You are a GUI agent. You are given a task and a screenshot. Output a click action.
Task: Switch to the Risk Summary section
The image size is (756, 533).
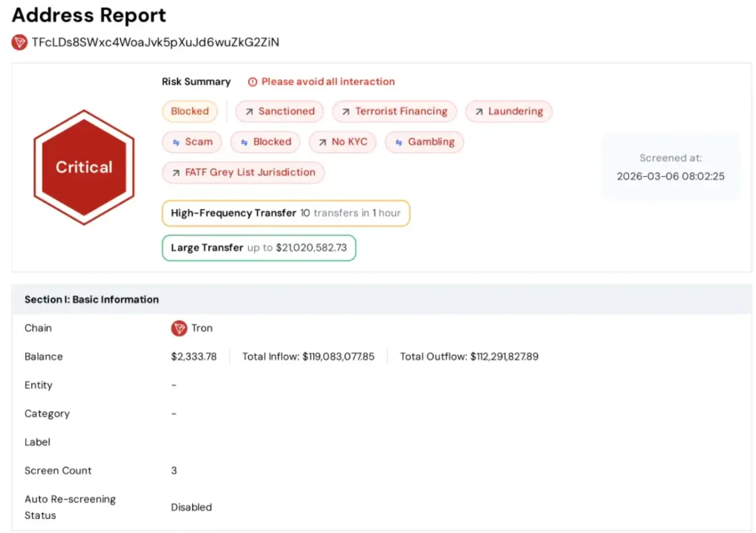tap(196, 81)
